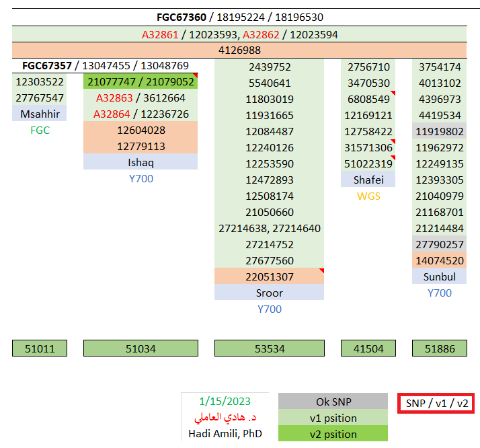Select the orange 22051307 cell
The width and height of the screenshot is (480, 448).
(269, 276)
